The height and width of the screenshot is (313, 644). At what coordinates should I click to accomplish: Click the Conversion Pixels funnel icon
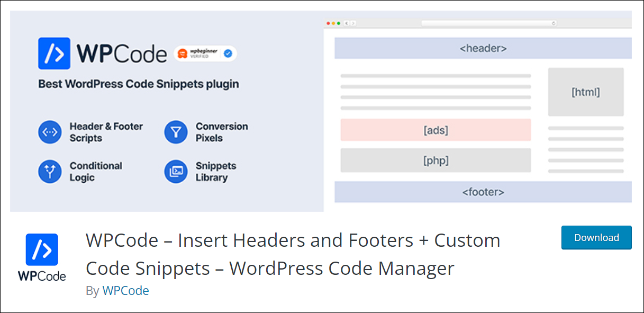click(176, 132)
